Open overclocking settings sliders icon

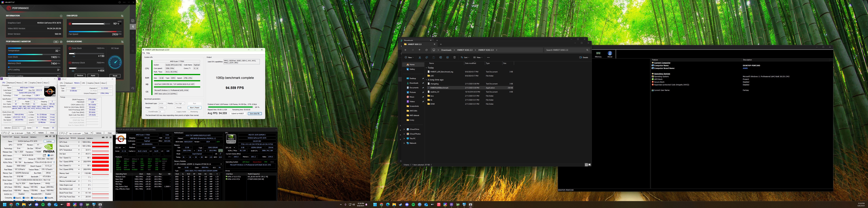click(x=122, y=42)
